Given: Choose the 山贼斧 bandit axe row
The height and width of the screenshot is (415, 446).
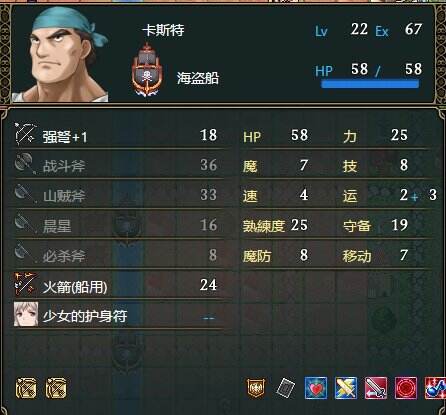Looking at the screenshot, I should (x=118, y=195).
